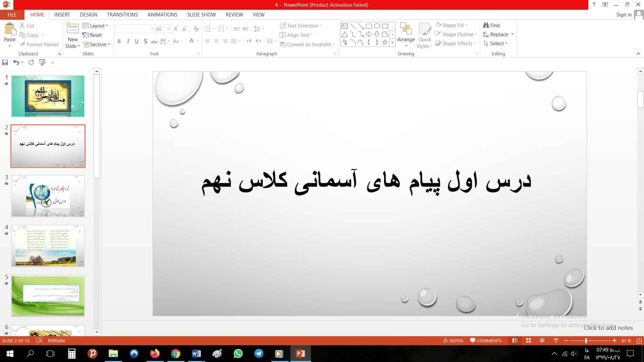Screen dimensions: 644x362
Task: Click Sign in link at top right
Action: pyautogui.click(x=624, y=15)
